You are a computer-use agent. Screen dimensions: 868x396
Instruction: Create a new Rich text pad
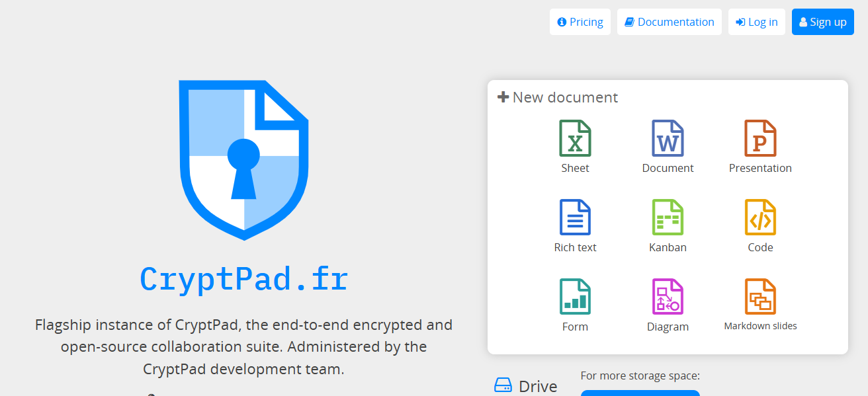(x=575, y=226)
